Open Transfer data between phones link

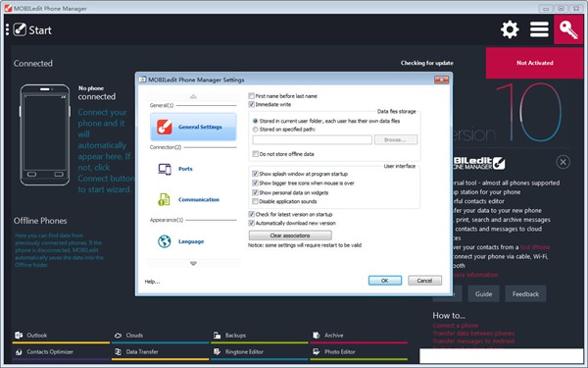click(x=473, y=334)
